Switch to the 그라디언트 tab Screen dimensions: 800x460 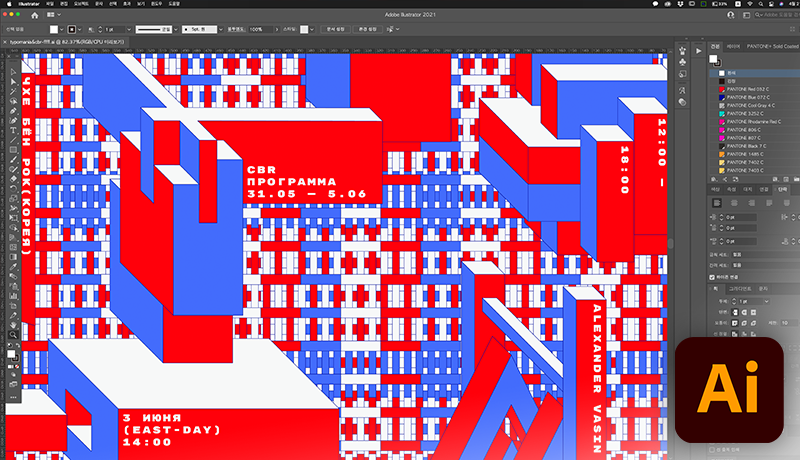click(x=740, y=289)
